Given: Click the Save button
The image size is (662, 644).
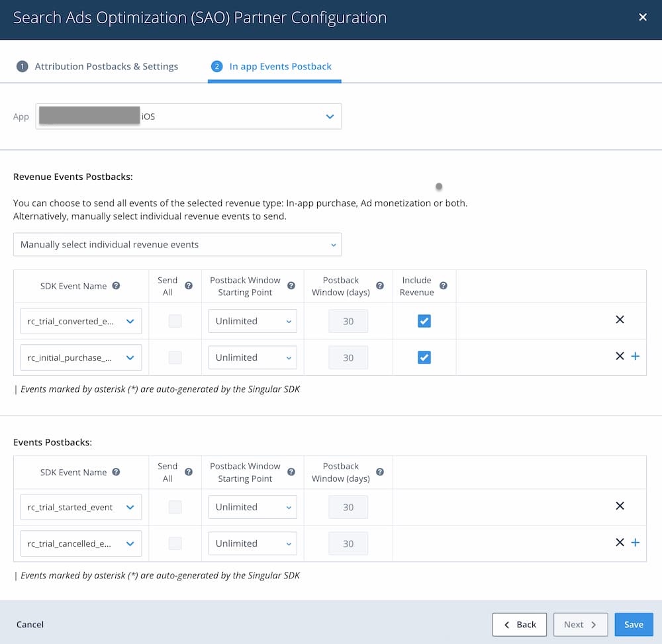Looking at the screenshot, I should pyautogui.click(x=634, y=624).
